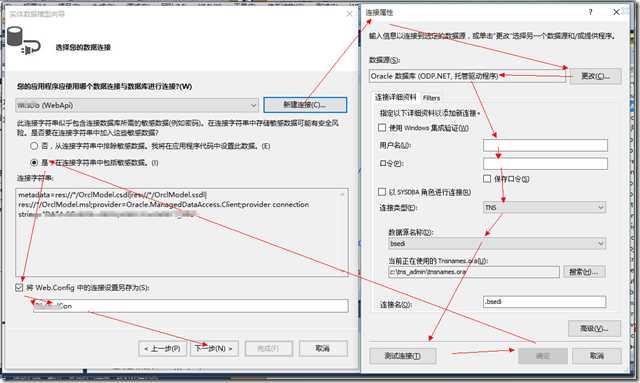Click the Tnsnames.ora path field

click(474, 272)
